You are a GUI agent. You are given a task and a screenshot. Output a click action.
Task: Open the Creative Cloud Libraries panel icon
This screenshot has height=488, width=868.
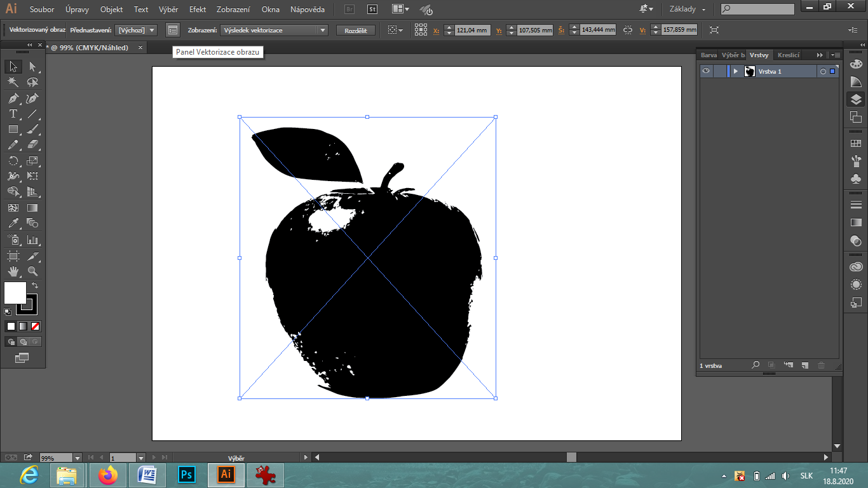click(856, 267)
